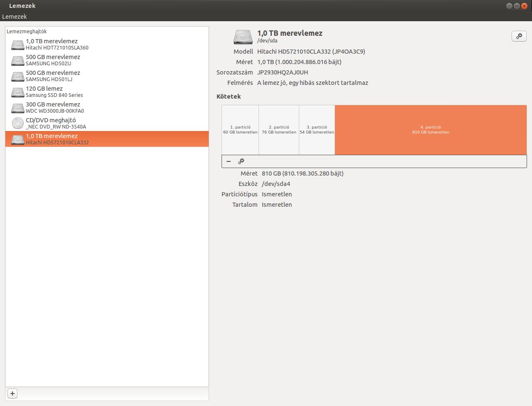This screenshot has height=406, width=532.
Task: Delete partition with the minus button
Action: click(x=229, y=161)
